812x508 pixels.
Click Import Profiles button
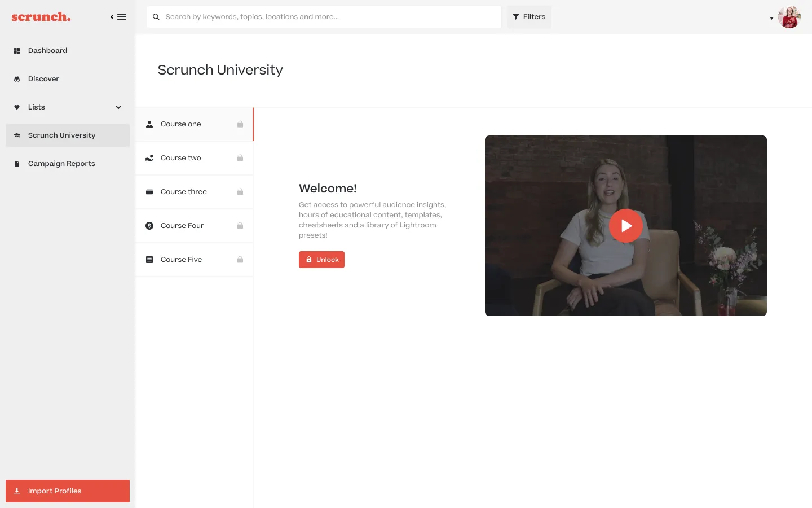(68, 491)
